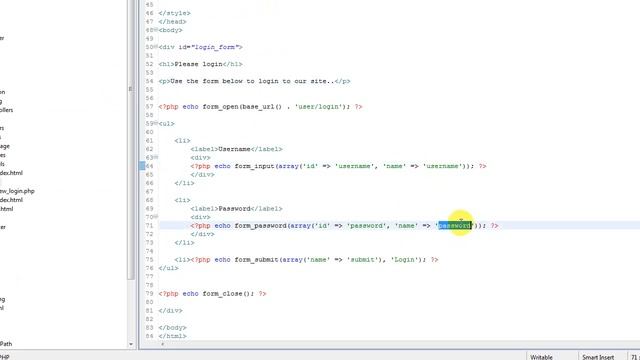
Task: Click the </ul> tag on line 76
Action: 168,268
